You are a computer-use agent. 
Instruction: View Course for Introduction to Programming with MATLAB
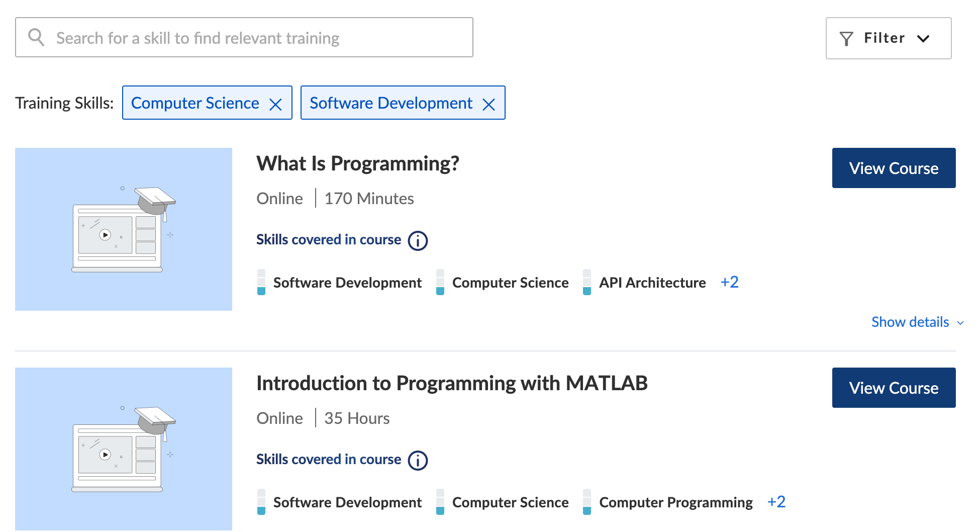click(x=894, y=388)
